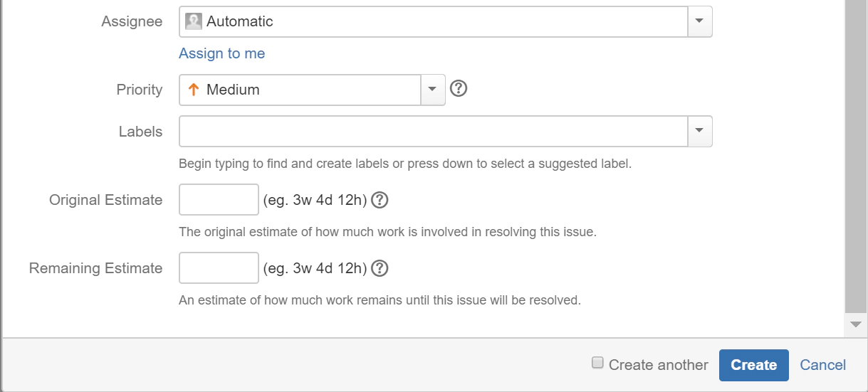Click 'An estimate of how much work remains' description
This screenshot has width=868, height=392.
point(380,300)
